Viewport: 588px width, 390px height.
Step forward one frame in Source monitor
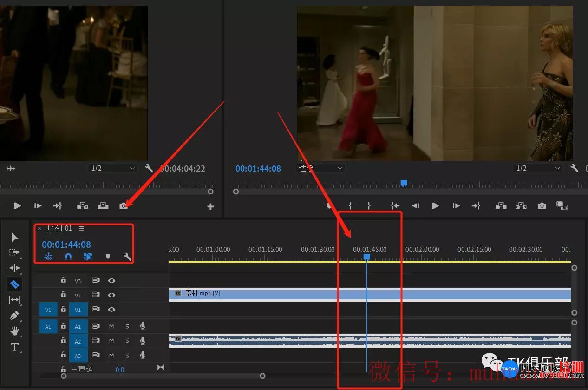tap(38, 205)
